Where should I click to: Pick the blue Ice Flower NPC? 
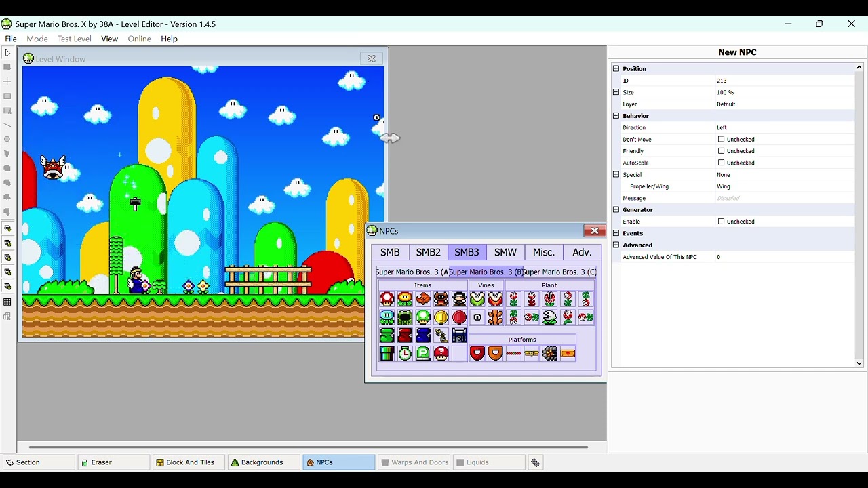387,317
